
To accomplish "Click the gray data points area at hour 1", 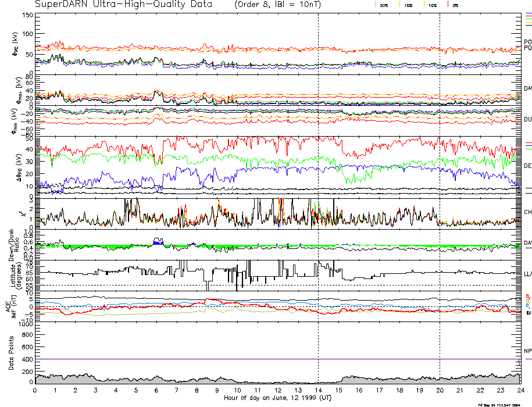I will click(56, 379).
